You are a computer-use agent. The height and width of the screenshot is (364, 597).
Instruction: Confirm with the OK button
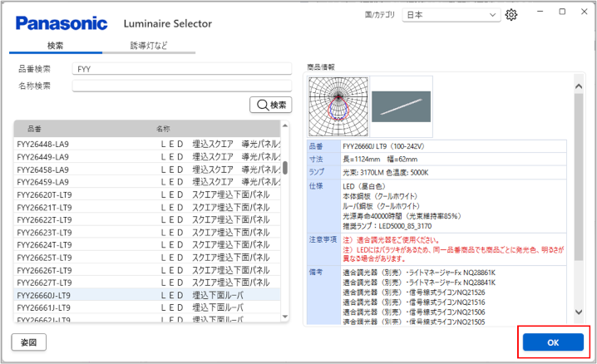(553, 342)
